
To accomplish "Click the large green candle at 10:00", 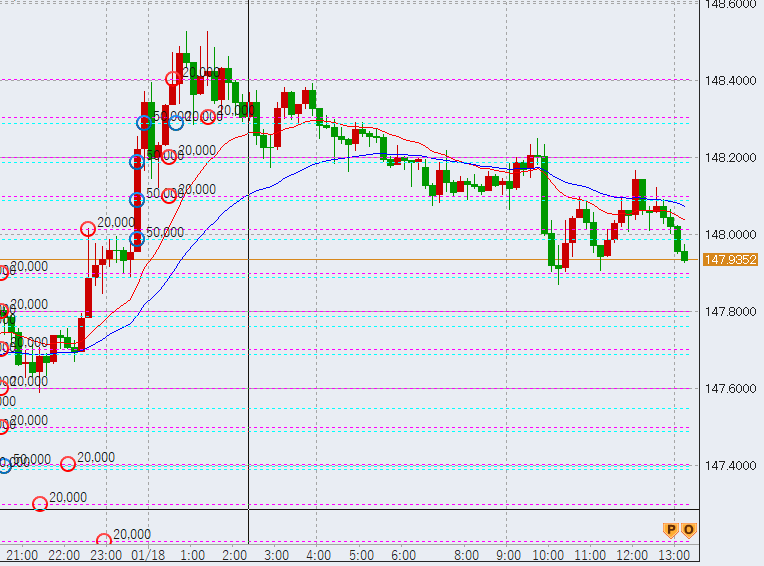I will 544,200.
